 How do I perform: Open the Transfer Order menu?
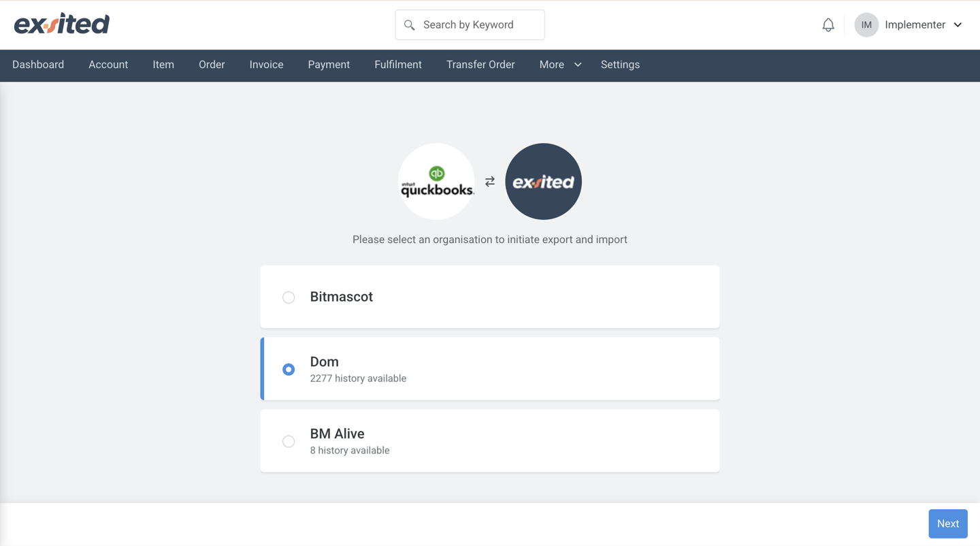pyautogui.click(x=480, y=65)
